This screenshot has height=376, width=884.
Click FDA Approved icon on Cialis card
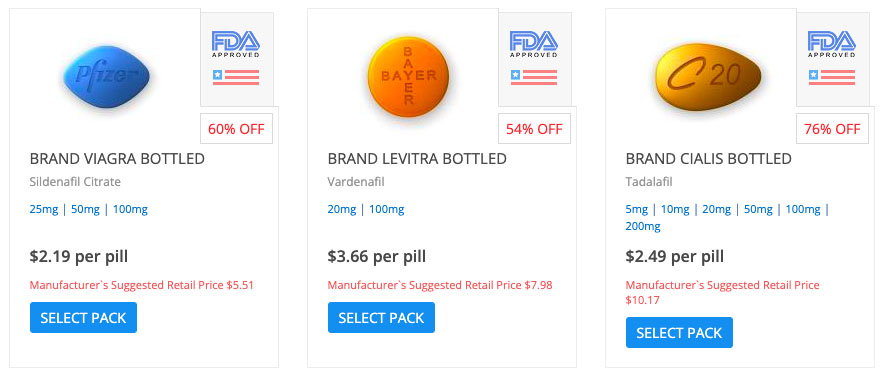click(x=832, y=44)
